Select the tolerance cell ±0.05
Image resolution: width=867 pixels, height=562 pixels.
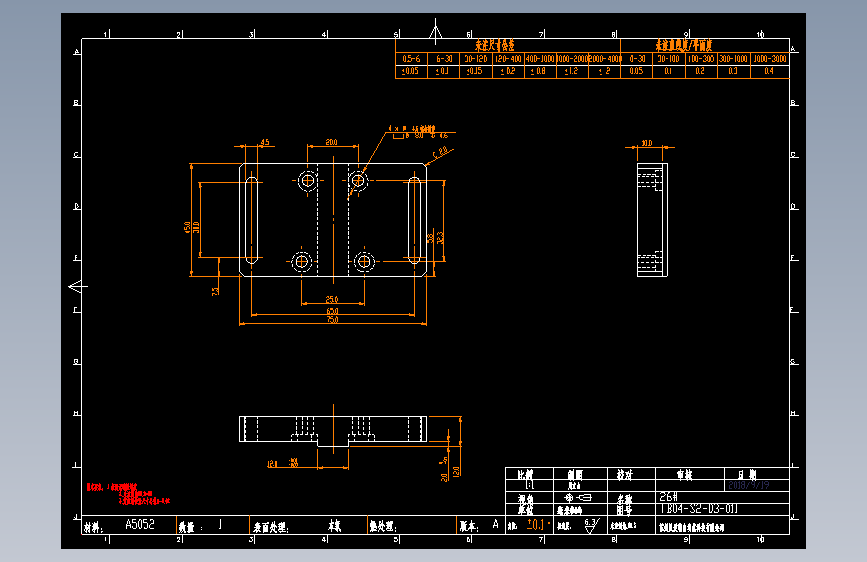click(x=411, y=71)
